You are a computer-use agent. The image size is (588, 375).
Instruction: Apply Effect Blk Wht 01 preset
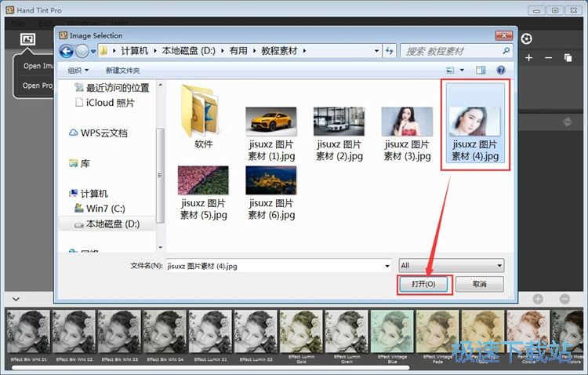tap(28, 336)
